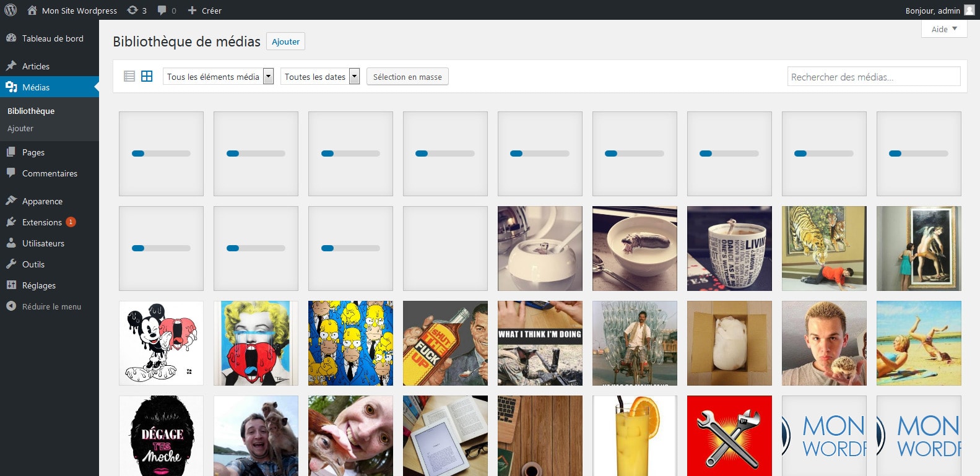Select Bibliothèque submenu item
Image resolution: width=980 pixels, height=476 pixels.
tap(31, 111)
